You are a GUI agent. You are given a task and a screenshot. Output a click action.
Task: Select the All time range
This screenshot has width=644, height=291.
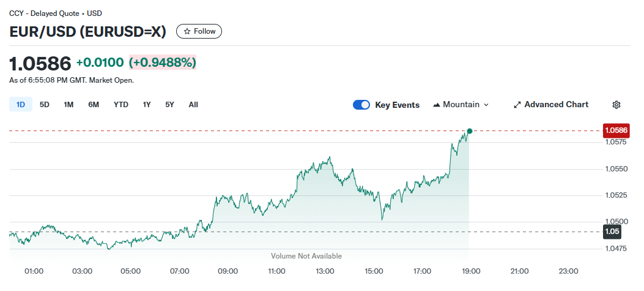coord(193,105)
